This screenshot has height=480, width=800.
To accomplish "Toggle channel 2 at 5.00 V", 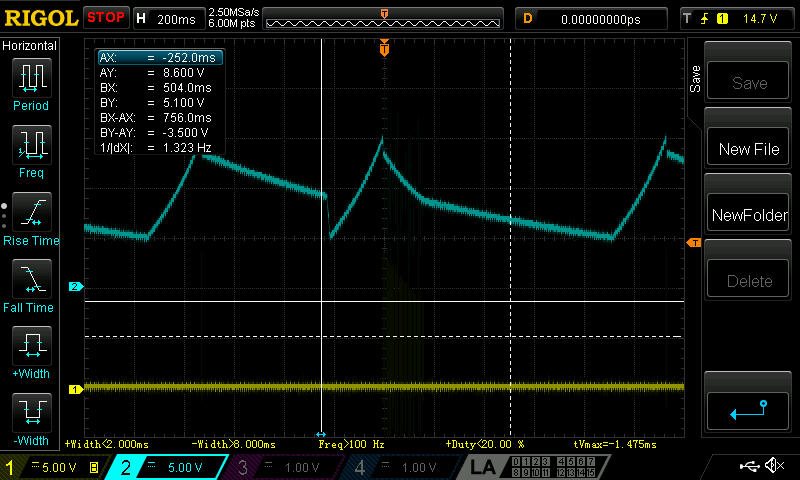I will (x=167, y=467).
